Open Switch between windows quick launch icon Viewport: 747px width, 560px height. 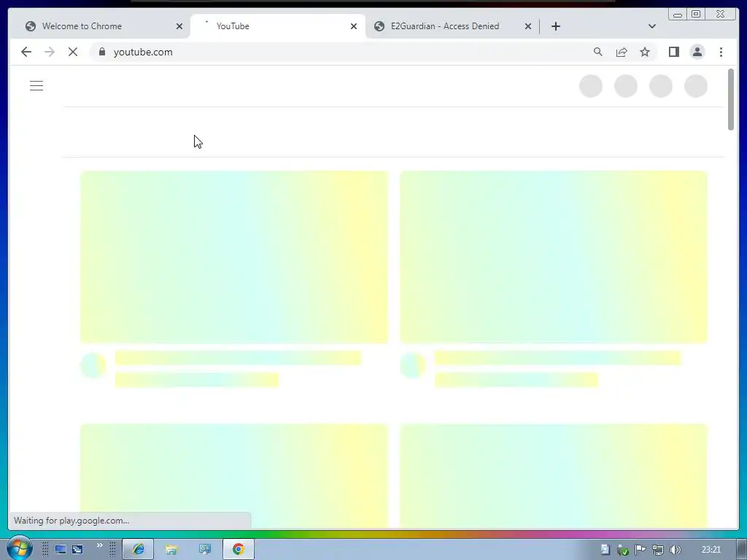pyautogui.click(x=77, y=549)
